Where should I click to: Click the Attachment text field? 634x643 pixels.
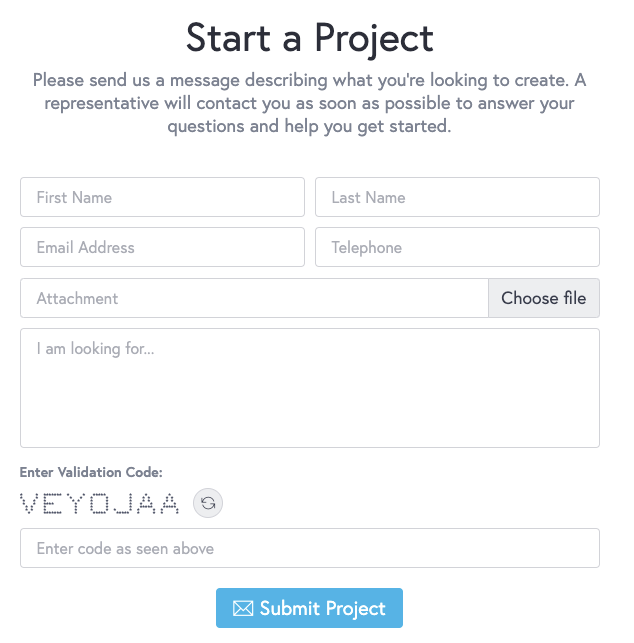[x=254, y=298]
